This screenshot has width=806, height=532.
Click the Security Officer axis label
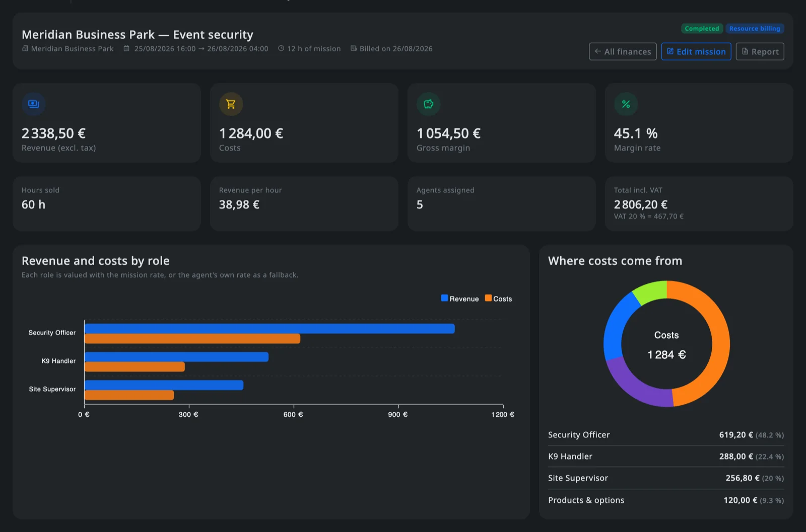click(52, 333)
